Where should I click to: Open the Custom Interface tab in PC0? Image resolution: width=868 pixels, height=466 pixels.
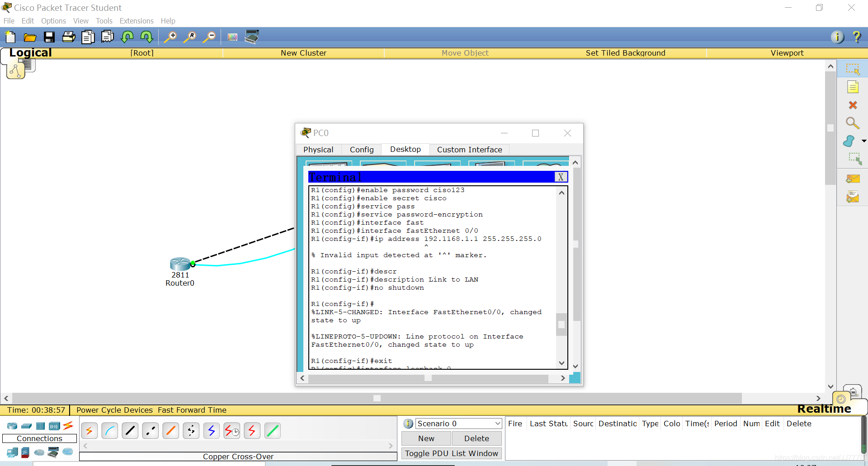469,150
